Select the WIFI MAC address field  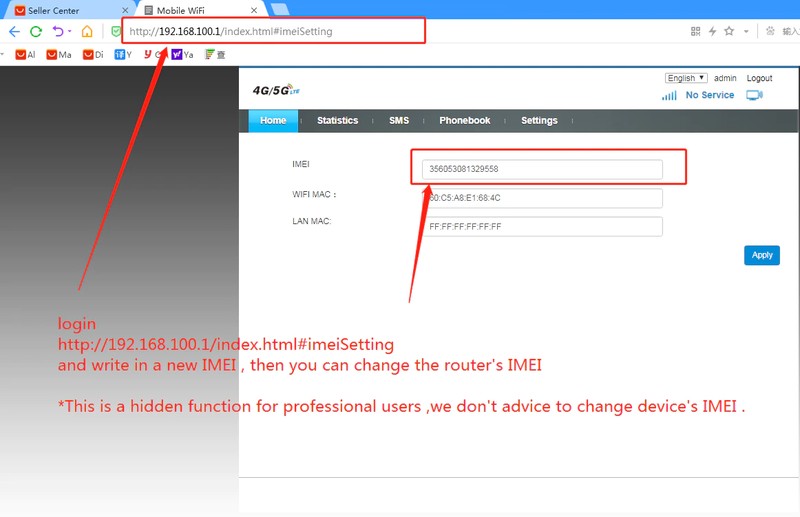click(542, 198)
